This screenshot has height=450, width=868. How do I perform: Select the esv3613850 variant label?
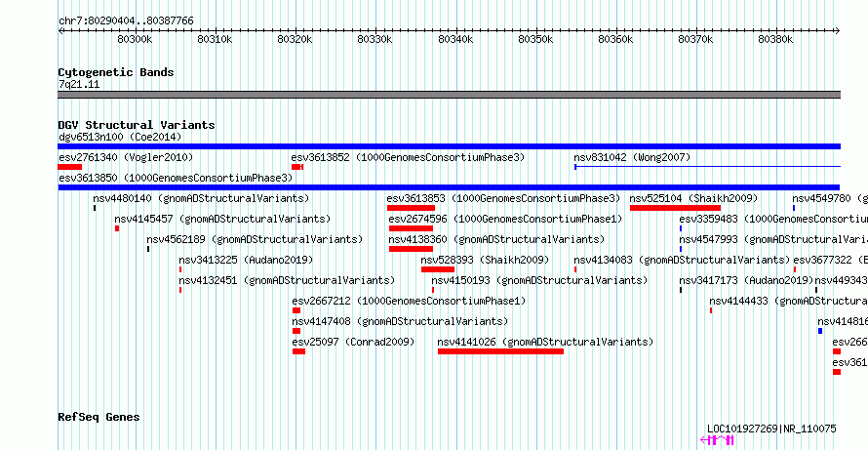pyautogui.click(x=175, y=178)
